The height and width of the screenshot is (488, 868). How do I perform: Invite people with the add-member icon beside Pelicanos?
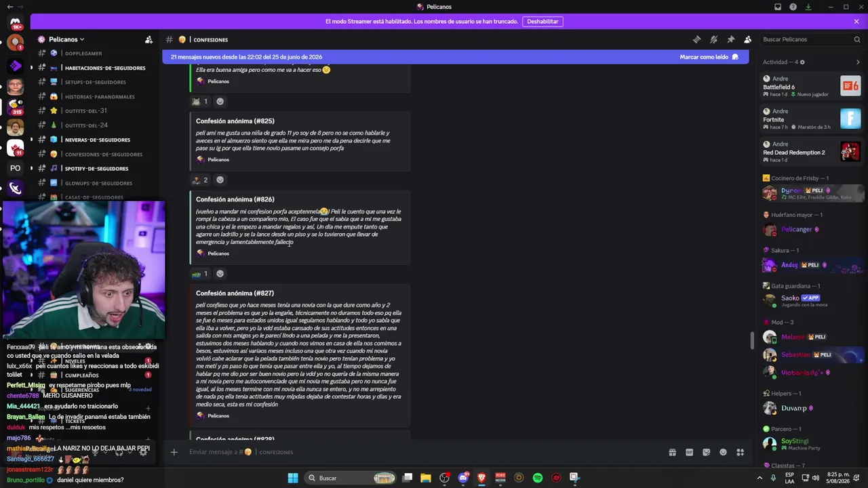point(149,39)
